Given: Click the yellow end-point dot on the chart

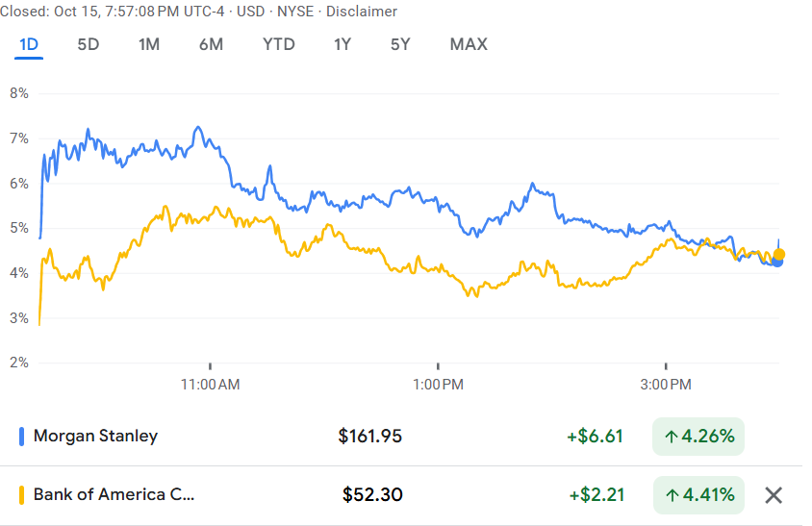Looking at the screenshot, I should click(x=778, y=255).
